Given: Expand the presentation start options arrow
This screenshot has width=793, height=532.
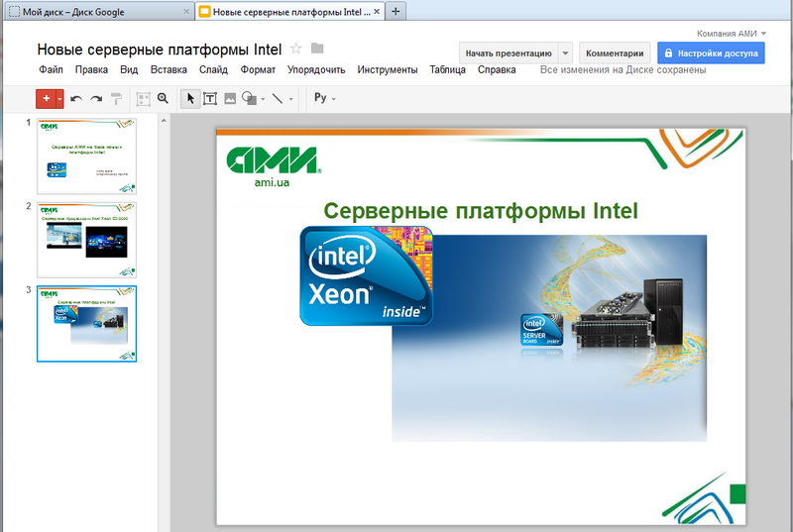Looking at the screenshot, I should 565,53.
